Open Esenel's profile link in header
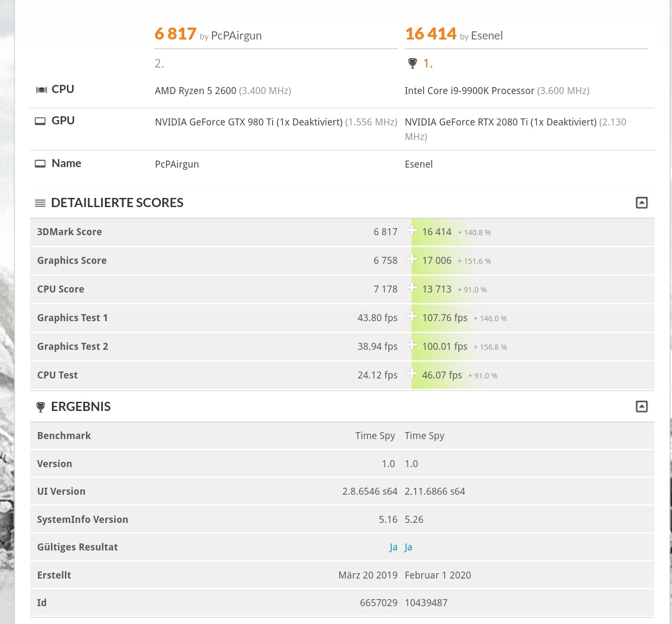The height and width of the screenshot is (624, 672). coord(486,36)
